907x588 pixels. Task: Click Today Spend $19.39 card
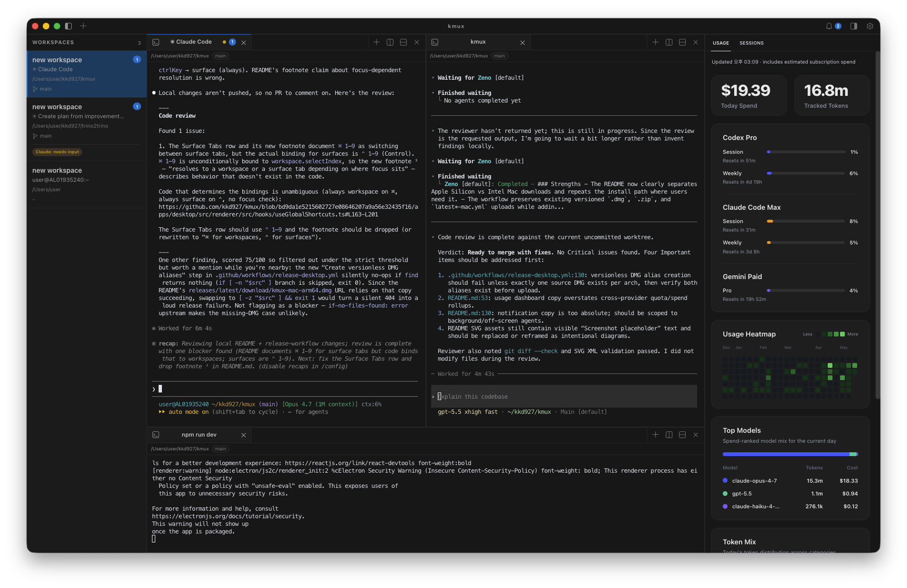(749, 95)
